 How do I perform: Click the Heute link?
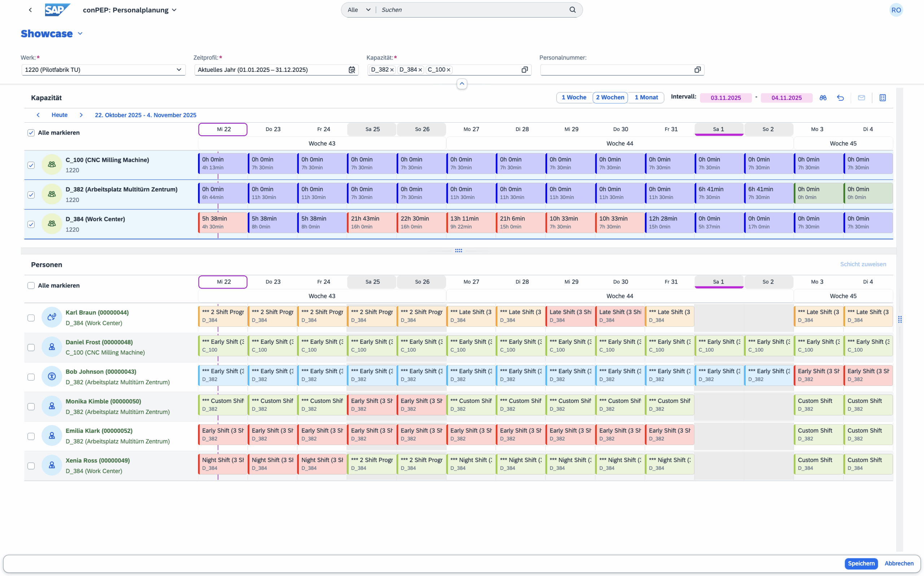click(x=60, y=115)
